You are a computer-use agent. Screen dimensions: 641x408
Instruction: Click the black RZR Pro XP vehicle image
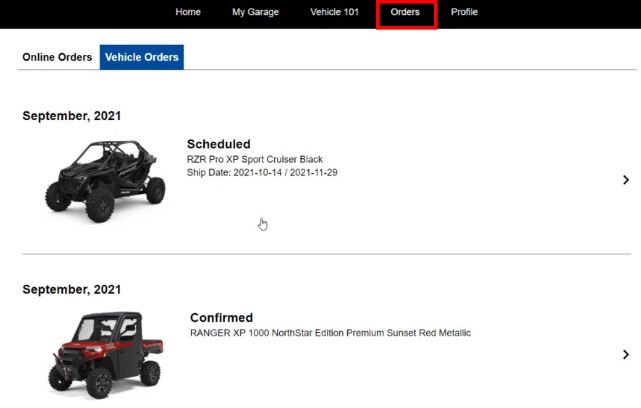click(x=102, y=181)
